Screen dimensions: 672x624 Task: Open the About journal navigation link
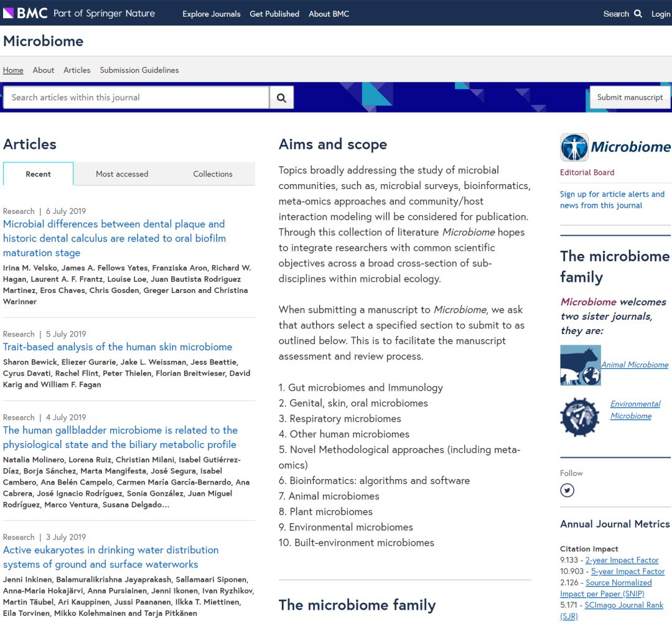pos(44,70)
